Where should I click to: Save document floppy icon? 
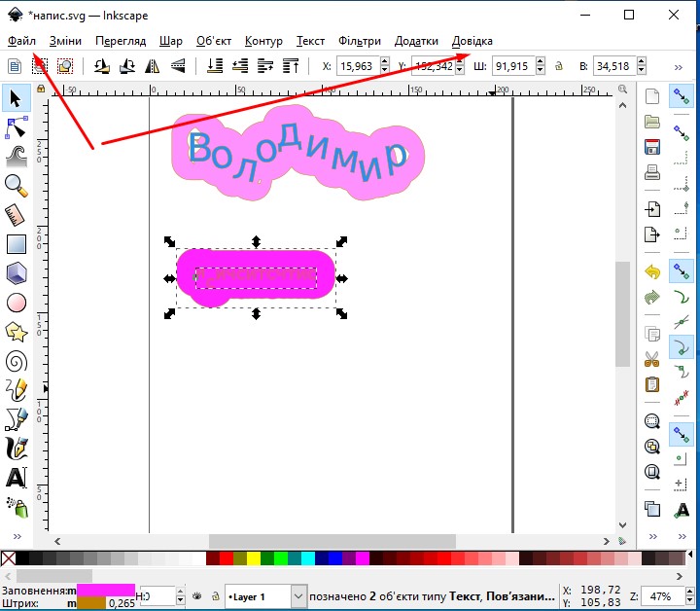click(652, 147)
